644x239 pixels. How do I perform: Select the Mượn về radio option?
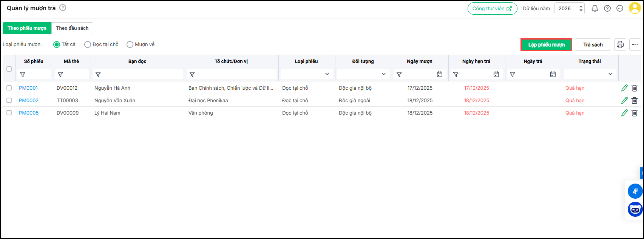click(x=130, y=44)
